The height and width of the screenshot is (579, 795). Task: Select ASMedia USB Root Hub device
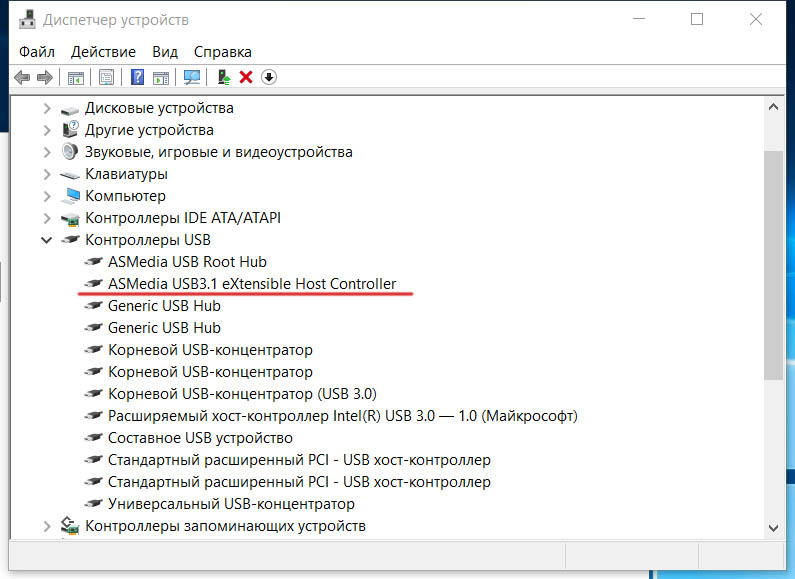pos(187,262)
